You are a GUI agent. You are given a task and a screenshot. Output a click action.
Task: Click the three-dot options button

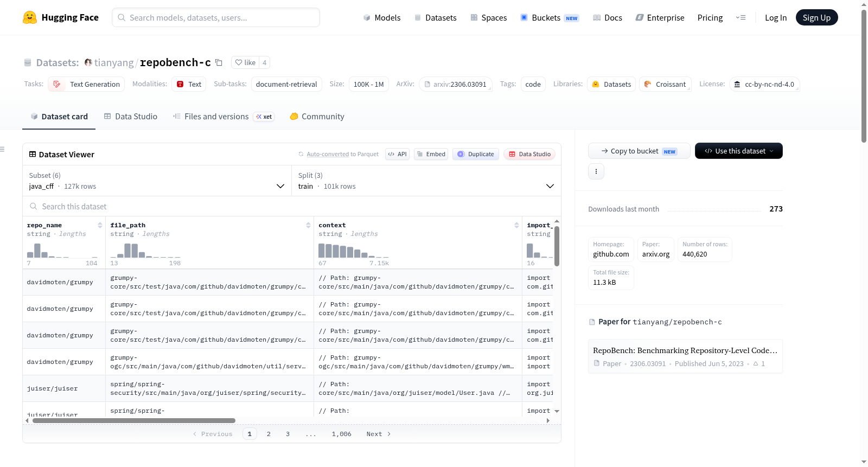pyautogui.click(x=596, y=171)
